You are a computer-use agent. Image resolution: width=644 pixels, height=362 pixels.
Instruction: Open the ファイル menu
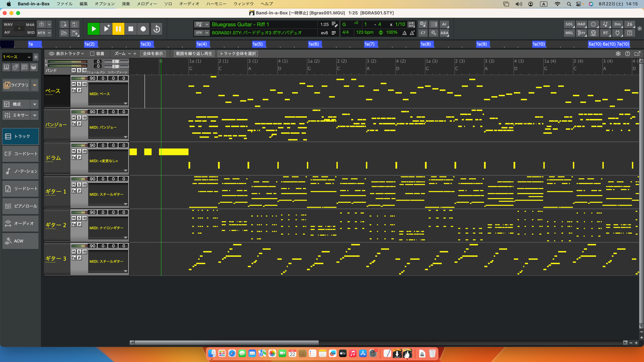(x=64, y=4)
